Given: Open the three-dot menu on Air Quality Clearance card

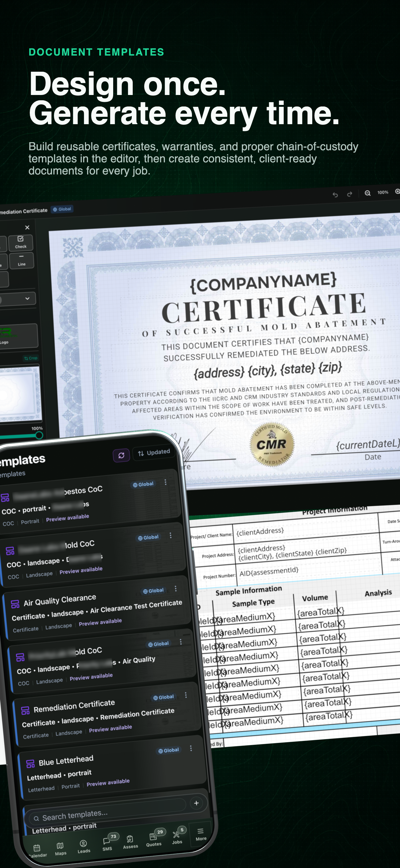Looking at the screenshot, I should click(176, 588).
